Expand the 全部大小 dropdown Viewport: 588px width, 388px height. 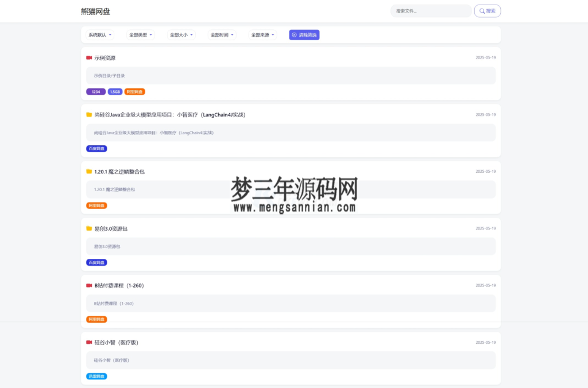pyautogui.click(x=181, y=34)
